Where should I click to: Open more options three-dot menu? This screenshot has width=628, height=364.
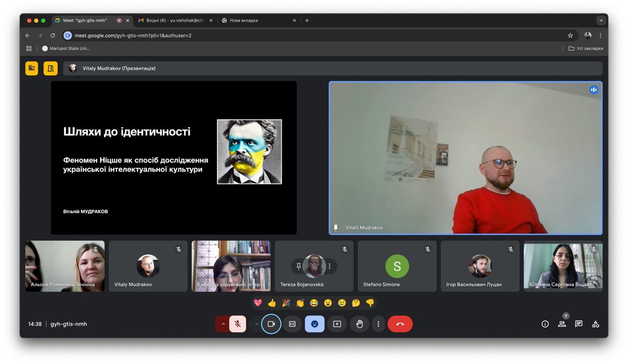(x=378, y=324)
